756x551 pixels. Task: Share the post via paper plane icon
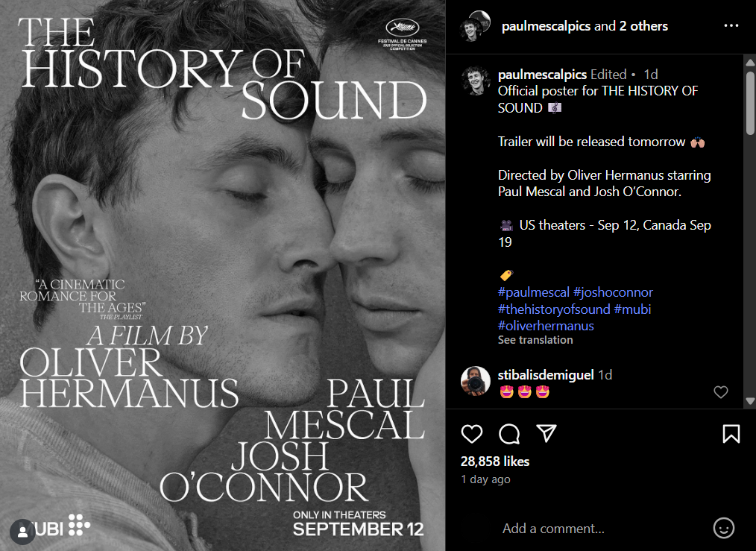coord(547,434)
